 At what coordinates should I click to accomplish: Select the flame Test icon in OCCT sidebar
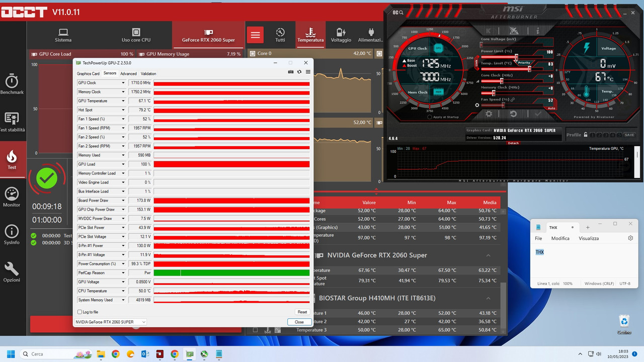12,159
